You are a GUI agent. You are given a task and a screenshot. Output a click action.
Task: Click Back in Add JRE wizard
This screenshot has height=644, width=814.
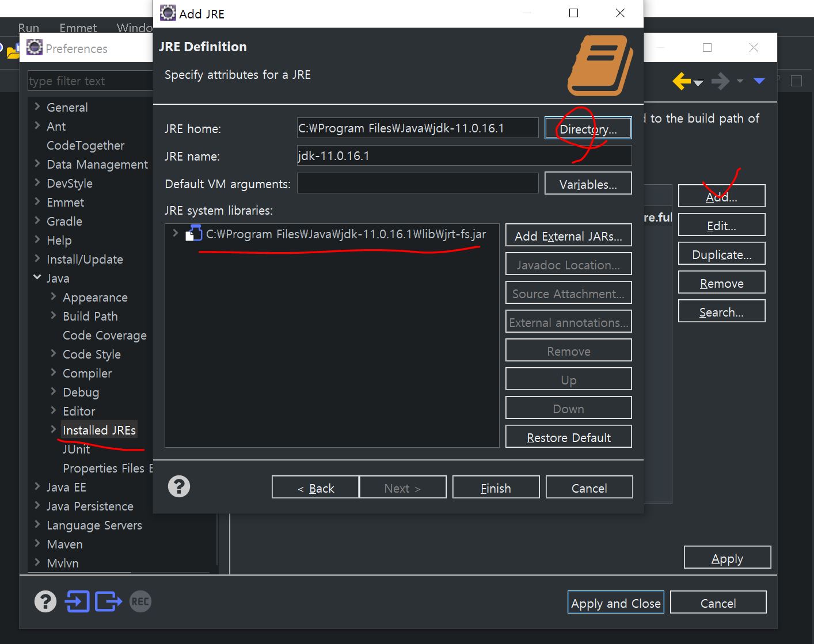(x=315, y=487)
